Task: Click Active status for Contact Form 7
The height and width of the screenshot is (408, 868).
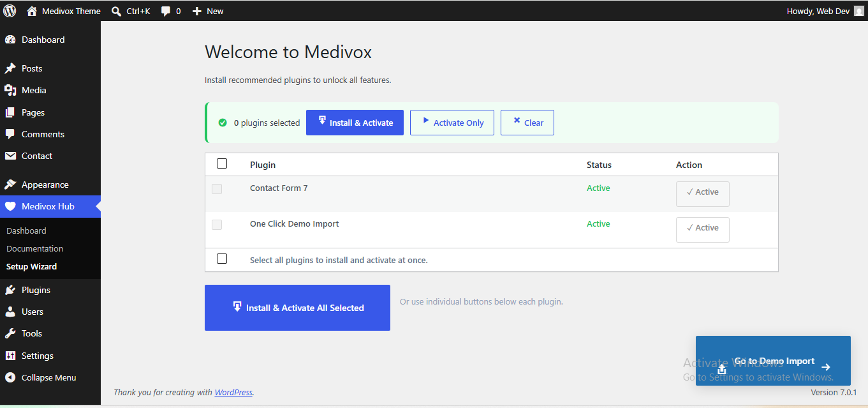Action: point(598,188)
